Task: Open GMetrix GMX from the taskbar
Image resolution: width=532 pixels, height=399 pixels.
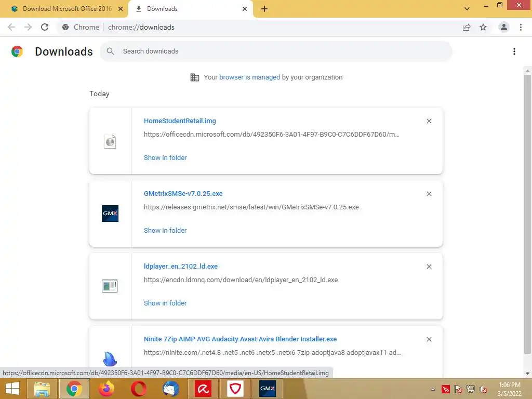Action: click(268, 389)
